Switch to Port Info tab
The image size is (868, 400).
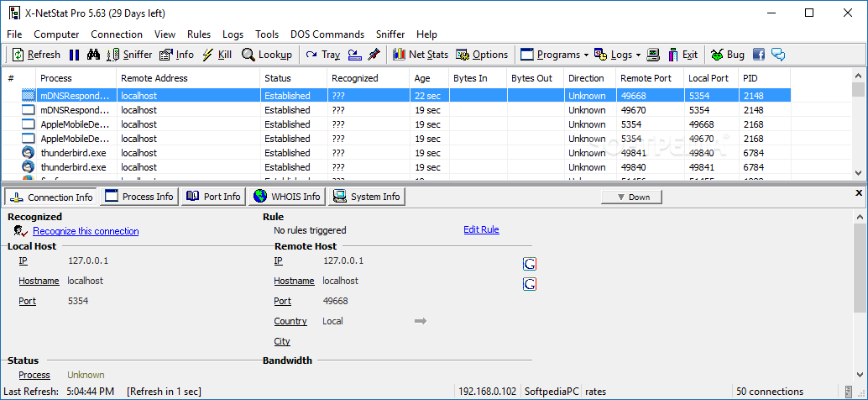[x=214, y=197]
